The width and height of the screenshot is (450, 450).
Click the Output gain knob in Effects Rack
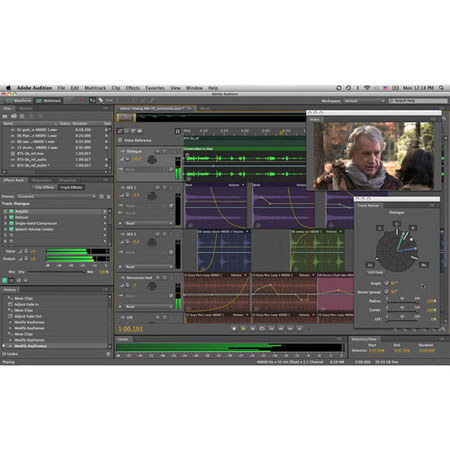[26, 259]
